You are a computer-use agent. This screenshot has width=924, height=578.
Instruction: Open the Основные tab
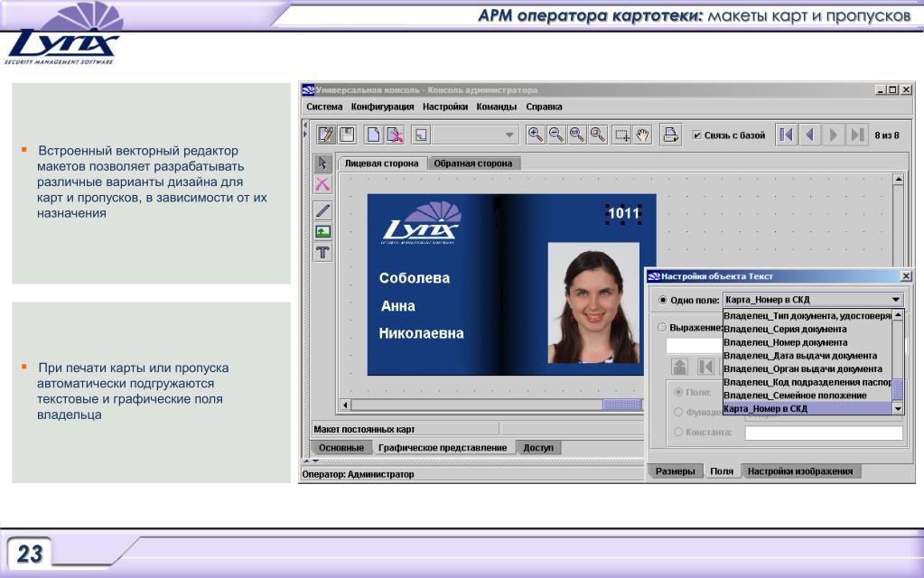click(341, 448)
